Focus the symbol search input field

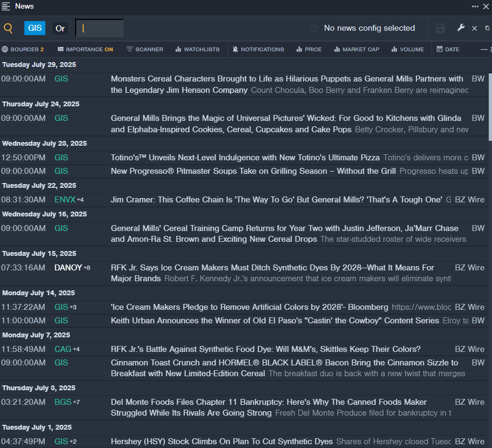pyautogui.click(x=99, y=28)
